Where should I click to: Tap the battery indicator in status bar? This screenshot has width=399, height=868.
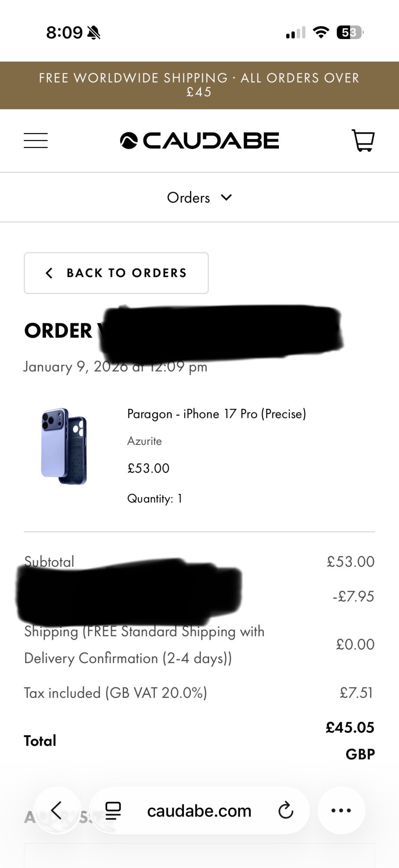tap(350, 33)
